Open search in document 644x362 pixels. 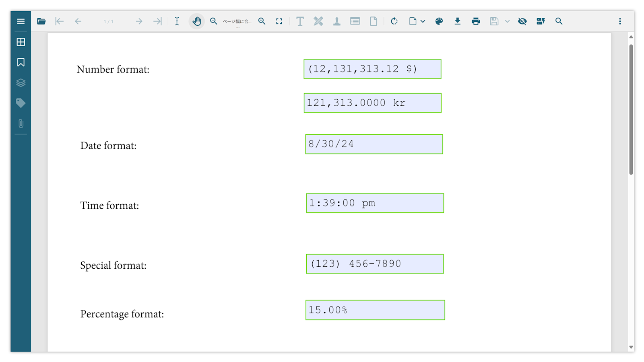pos(559,21)
